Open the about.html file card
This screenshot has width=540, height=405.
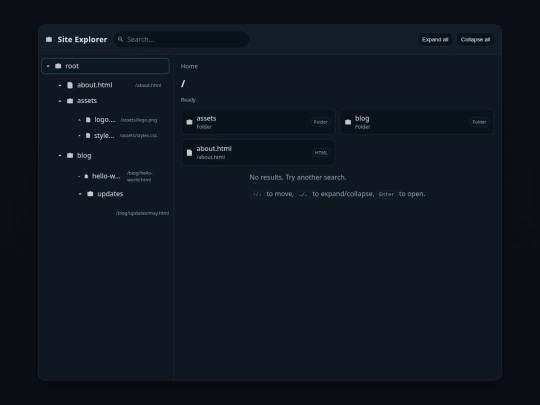pos(258,153)
